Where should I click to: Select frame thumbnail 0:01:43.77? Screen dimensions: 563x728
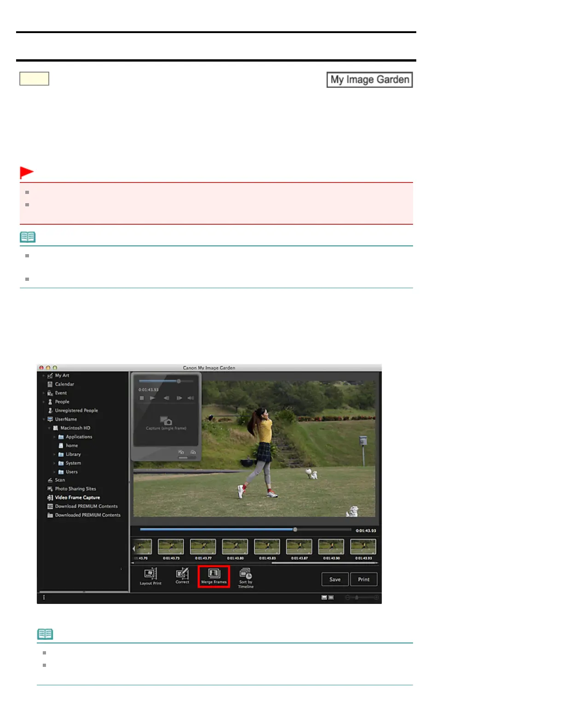[203, 547]
